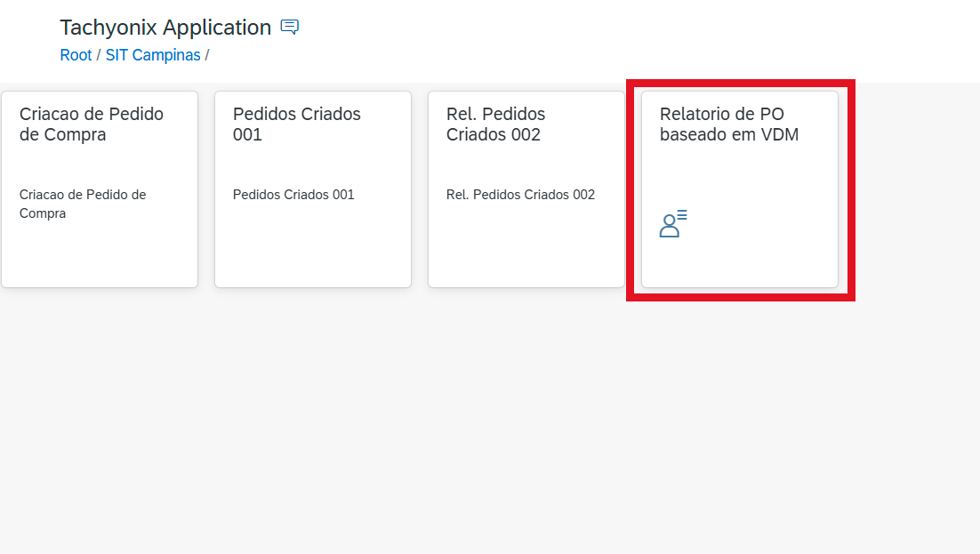The height and width of the screenshot is (554, 980).
Task: Click the person list icon in VDM tile
Action: pyautogui.click(x=673, y=224)
